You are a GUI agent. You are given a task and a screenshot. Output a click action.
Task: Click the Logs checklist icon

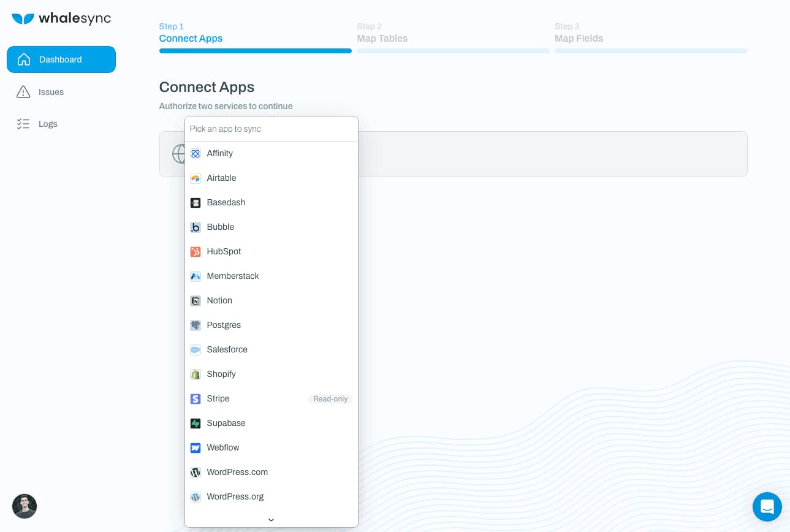[x=23, y=124]
